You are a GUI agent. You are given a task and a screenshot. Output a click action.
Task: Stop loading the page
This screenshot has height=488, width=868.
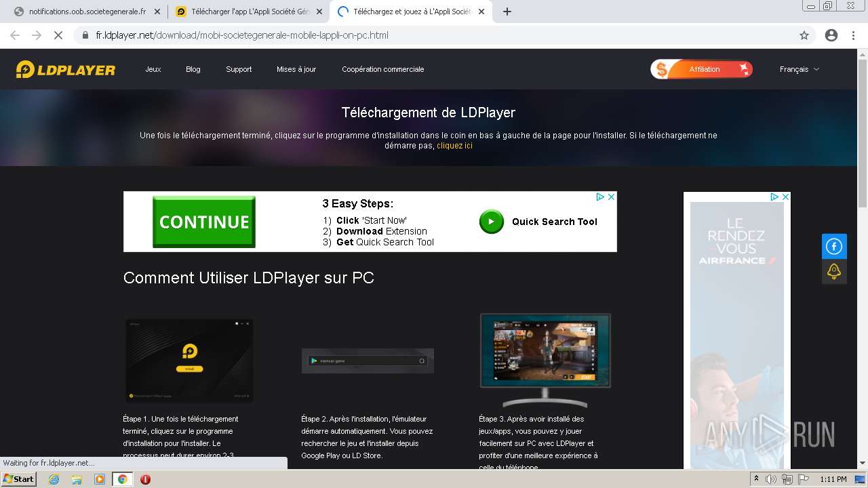coord(58,35)
